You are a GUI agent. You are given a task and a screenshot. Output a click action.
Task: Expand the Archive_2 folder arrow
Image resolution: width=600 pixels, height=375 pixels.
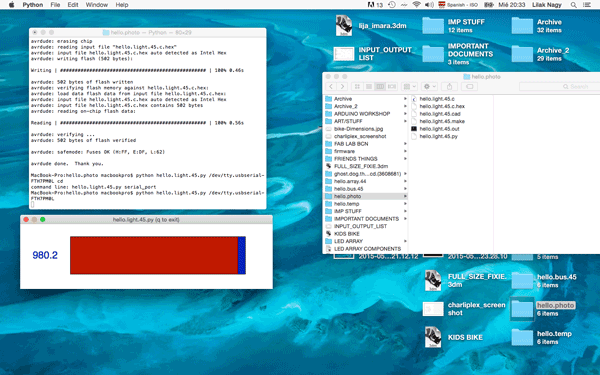405,106
